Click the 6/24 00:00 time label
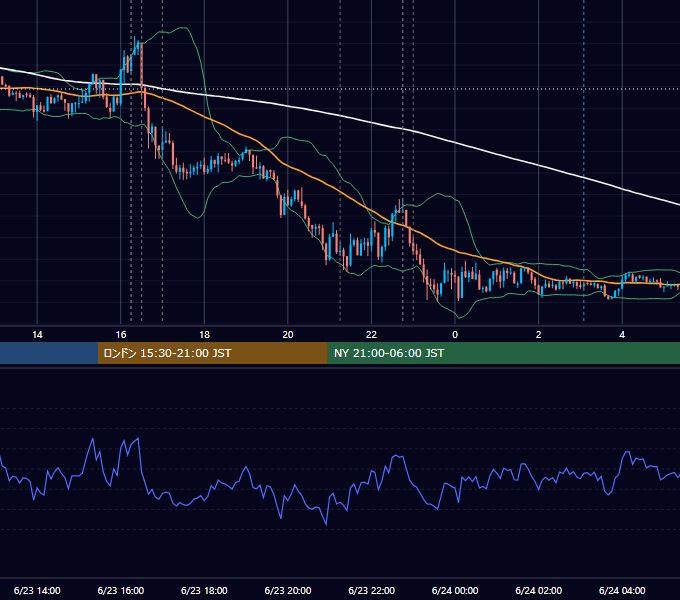 [455, 590]
